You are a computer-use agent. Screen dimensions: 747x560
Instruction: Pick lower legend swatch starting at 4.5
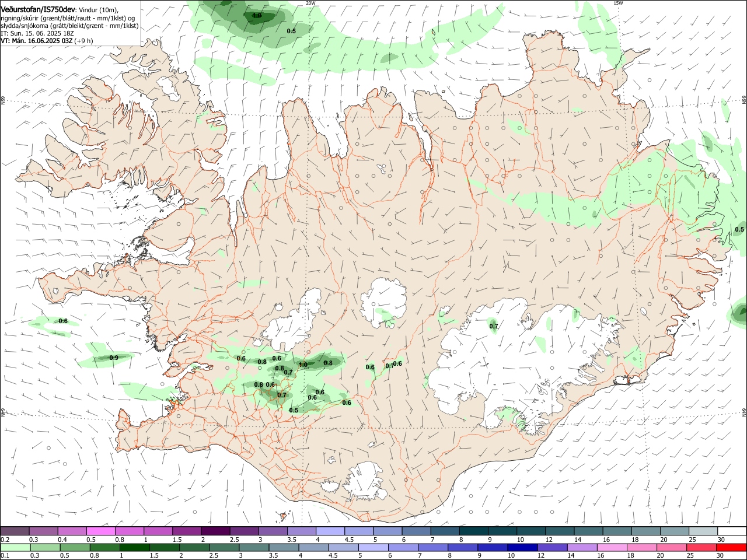coord(343,547)
